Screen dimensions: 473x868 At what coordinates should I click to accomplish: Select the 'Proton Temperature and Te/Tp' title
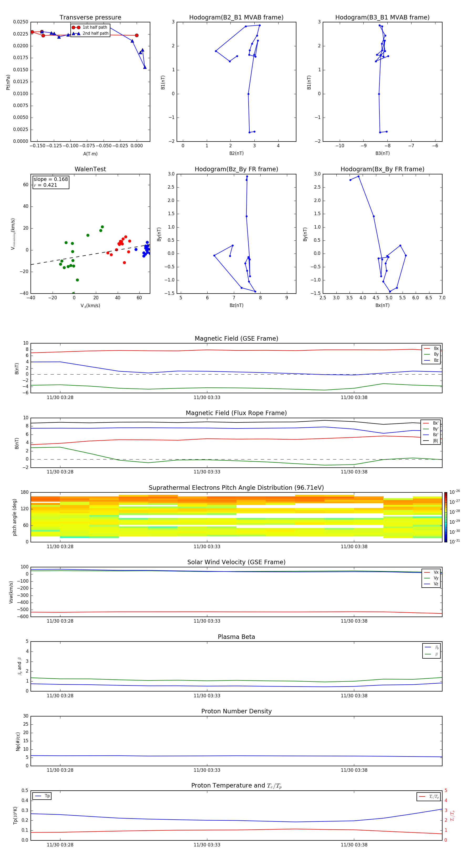(236, 786)
